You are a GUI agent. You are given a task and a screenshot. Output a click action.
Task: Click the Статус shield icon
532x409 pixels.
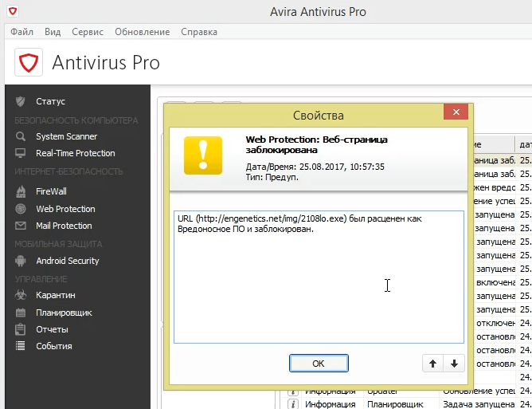[x=21, y=101]
